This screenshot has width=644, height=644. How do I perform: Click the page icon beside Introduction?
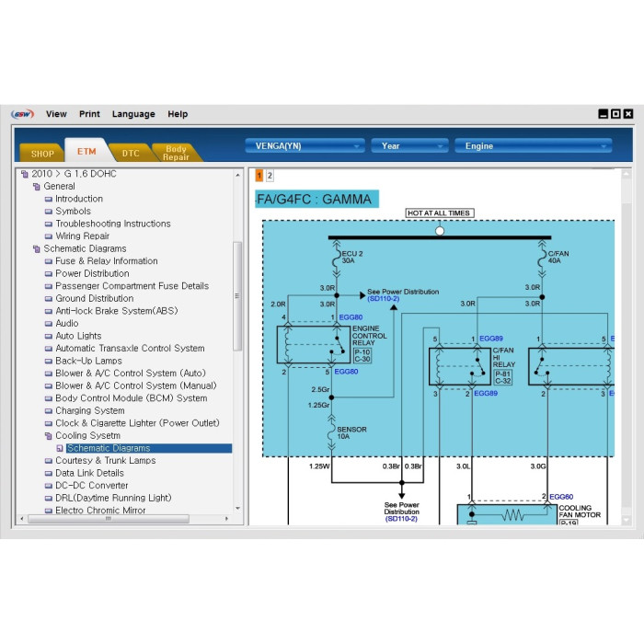tap(49, 199)
